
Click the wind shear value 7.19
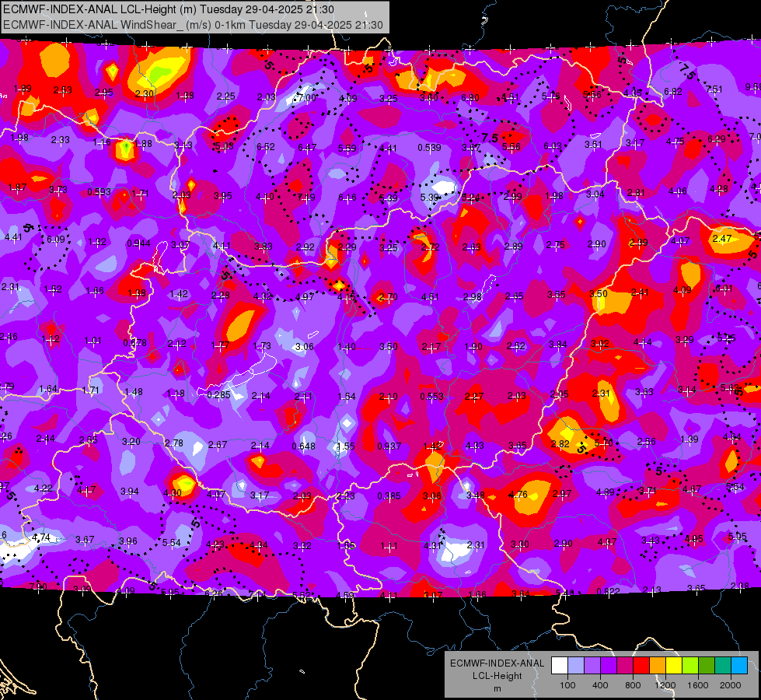coord(306,198)
